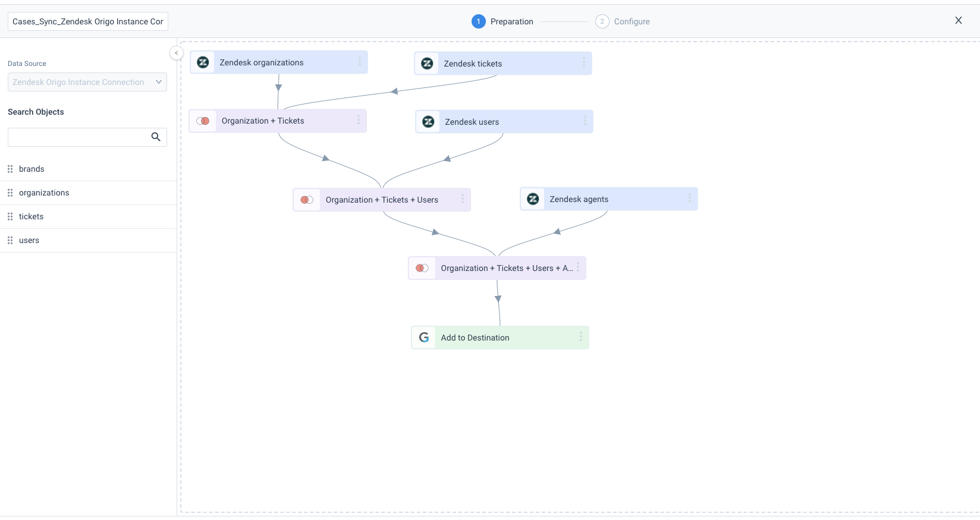
Task: Open the three-dot menu on Zendesk users node
Action: click(585, 121)
